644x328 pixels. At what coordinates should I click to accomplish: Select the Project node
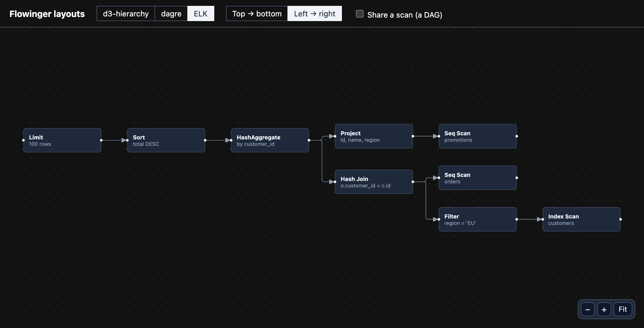point(374,136)
